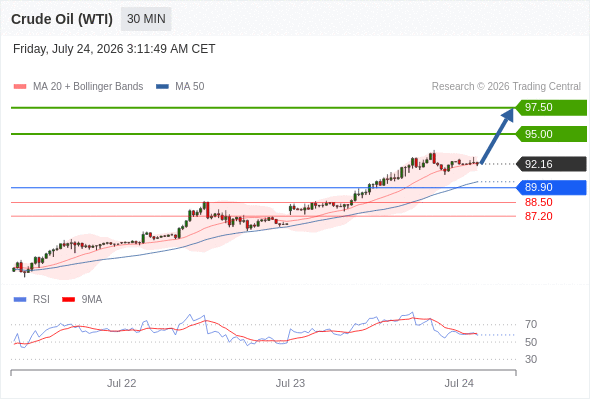Click the 87.20 red support value
This screenshot has width=590, height=400.
(538, 216)
